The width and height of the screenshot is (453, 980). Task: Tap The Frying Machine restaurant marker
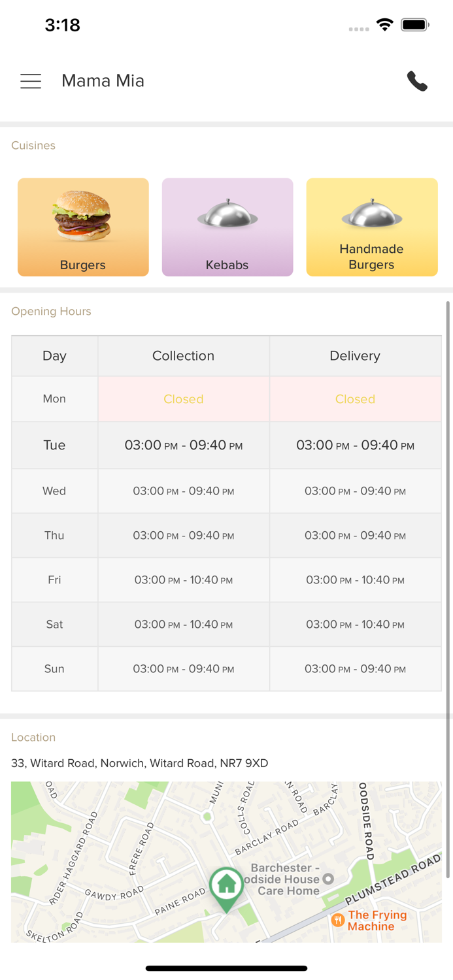pyautogui.click(x=338, y=920)
